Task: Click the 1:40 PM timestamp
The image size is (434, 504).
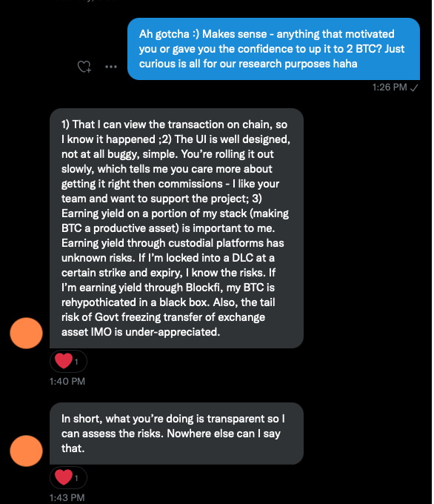Action: (67, 382)
